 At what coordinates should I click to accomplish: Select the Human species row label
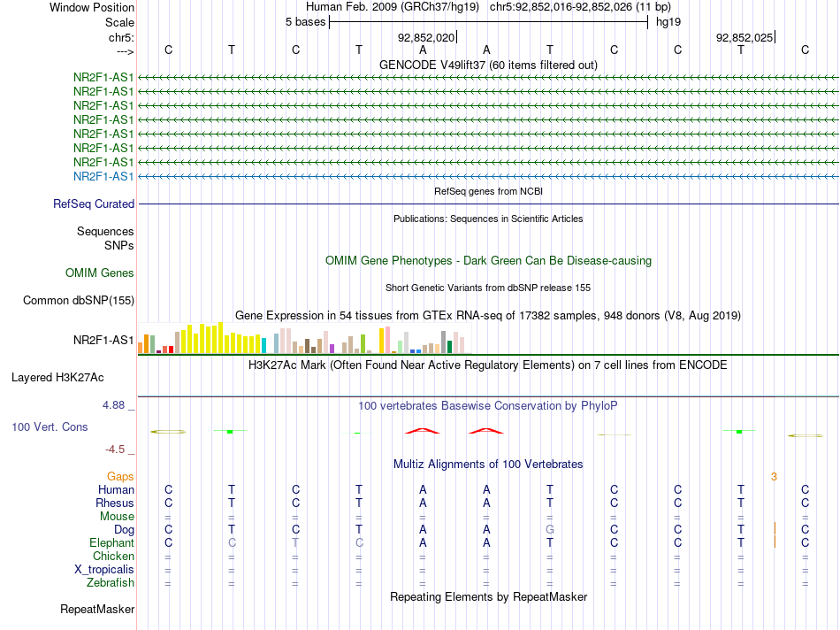[116, 489]
